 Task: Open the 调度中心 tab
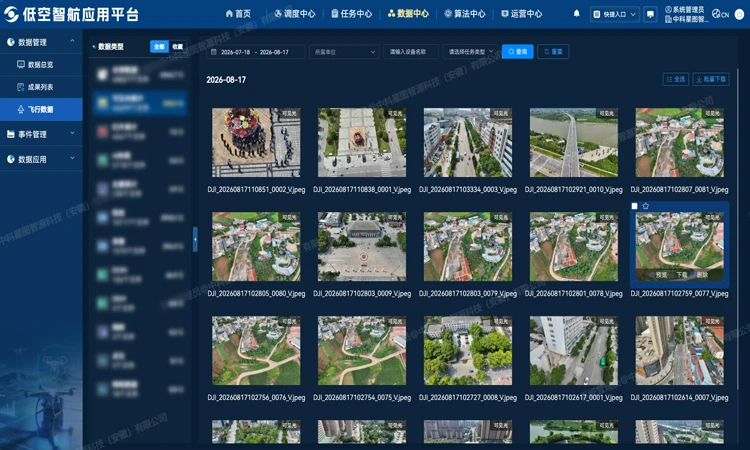point(295,14)
